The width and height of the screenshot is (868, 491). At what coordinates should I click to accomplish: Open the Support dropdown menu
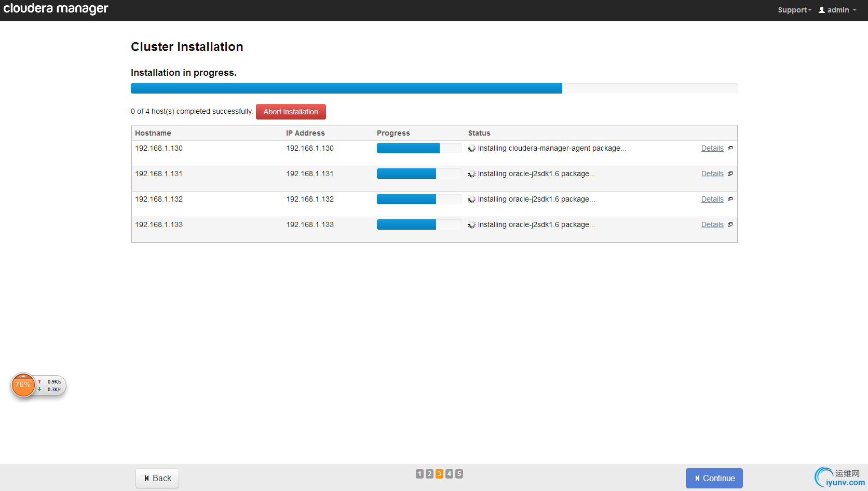coord(794,10)
